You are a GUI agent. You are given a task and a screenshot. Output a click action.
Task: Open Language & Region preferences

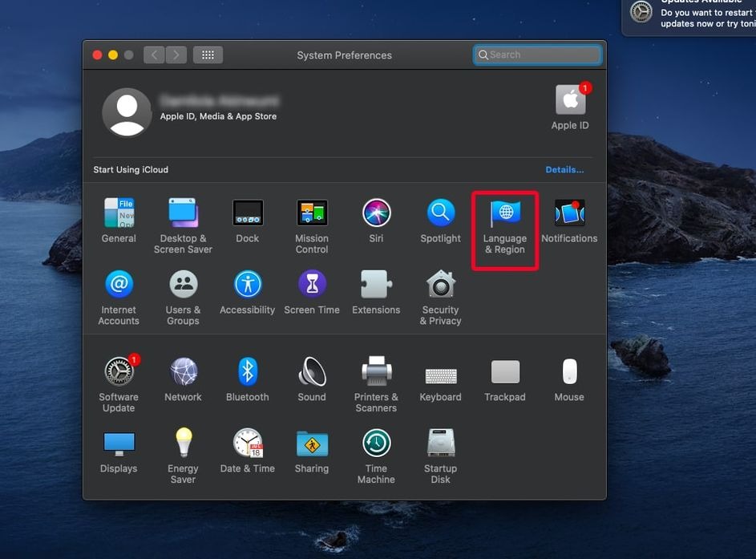pyautogui.click(x=504, y=221)
